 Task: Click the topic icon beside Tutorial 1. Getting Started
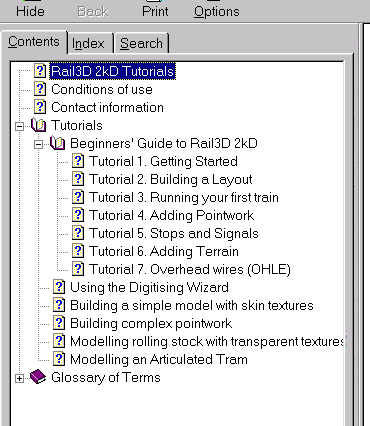click(78, 161)
